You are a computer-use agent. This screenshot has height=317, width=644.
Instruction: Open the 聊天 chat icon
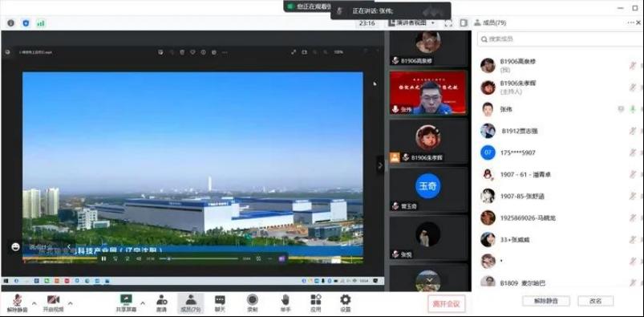(x=220, y=303)
